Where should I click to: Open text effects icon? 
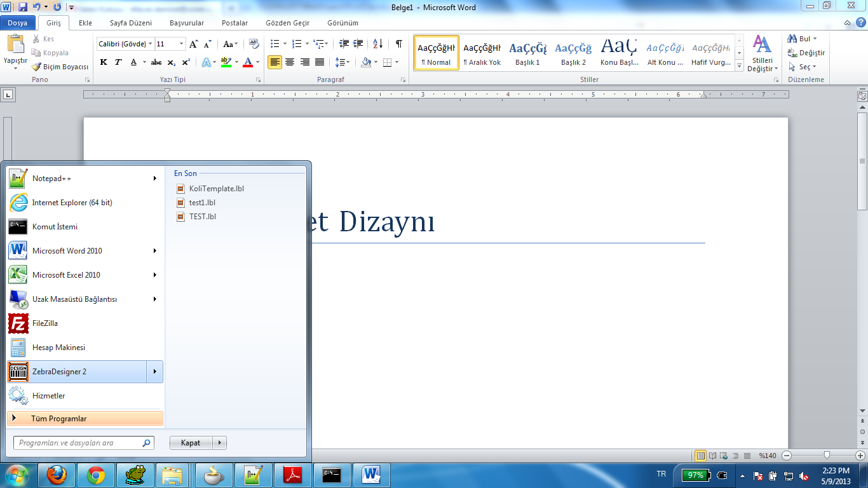pyautogui.click(x=206, y=62)
